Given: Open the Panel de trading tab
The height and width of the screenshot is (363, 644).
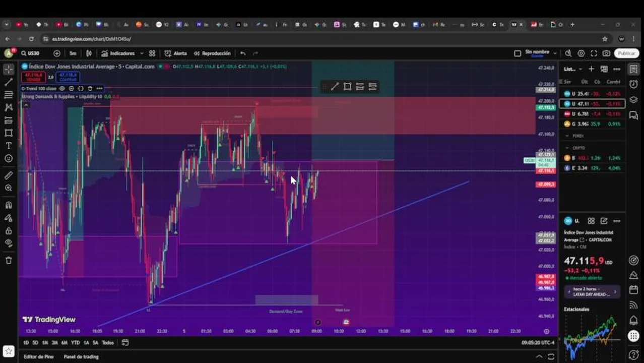Looking at the screenshot, I should pos(81,356).
